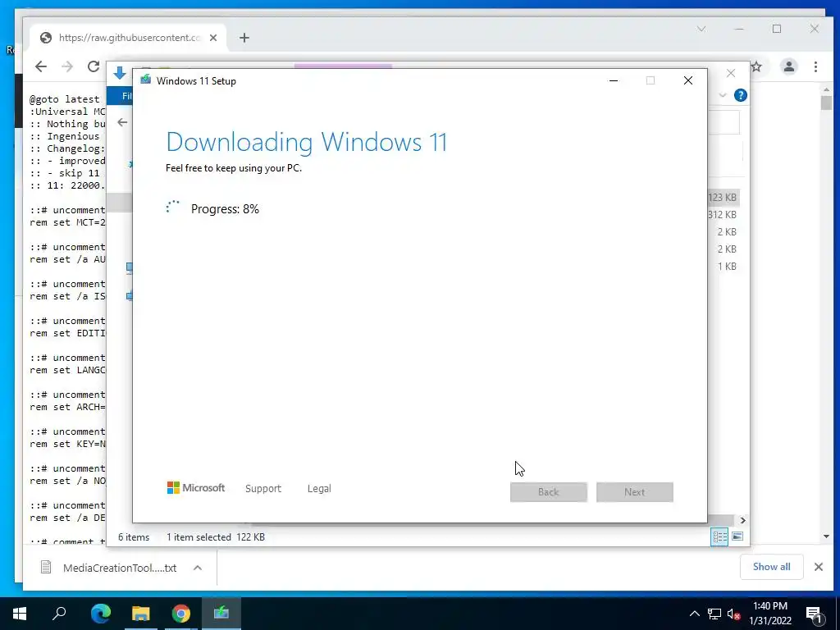Open the Support link in Windows 11 Setup
The width and height of the screenshot is (840, 630).
point(263,489)
